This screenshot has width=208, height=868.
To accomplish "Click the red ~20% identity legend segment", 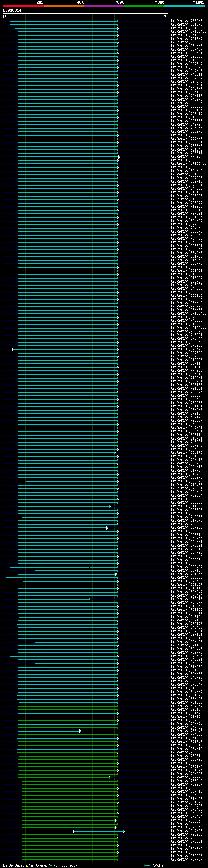I will [23, 6].
